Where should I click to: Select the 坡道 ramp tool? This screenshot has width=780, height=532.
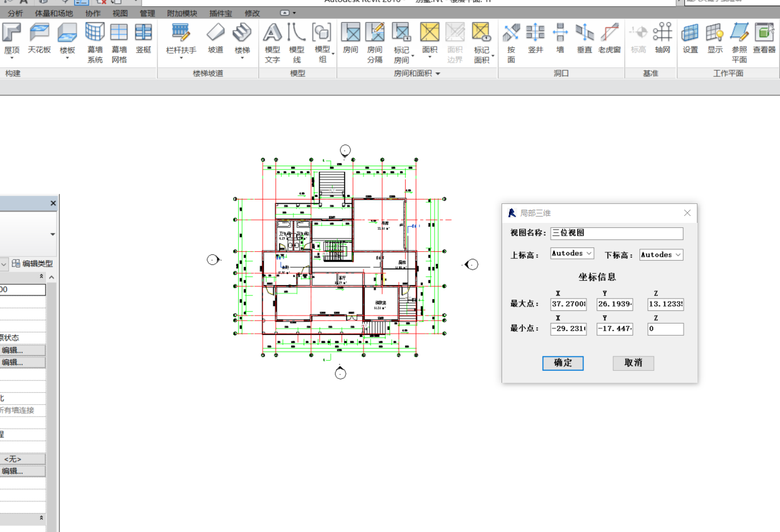tap(215, 38)
